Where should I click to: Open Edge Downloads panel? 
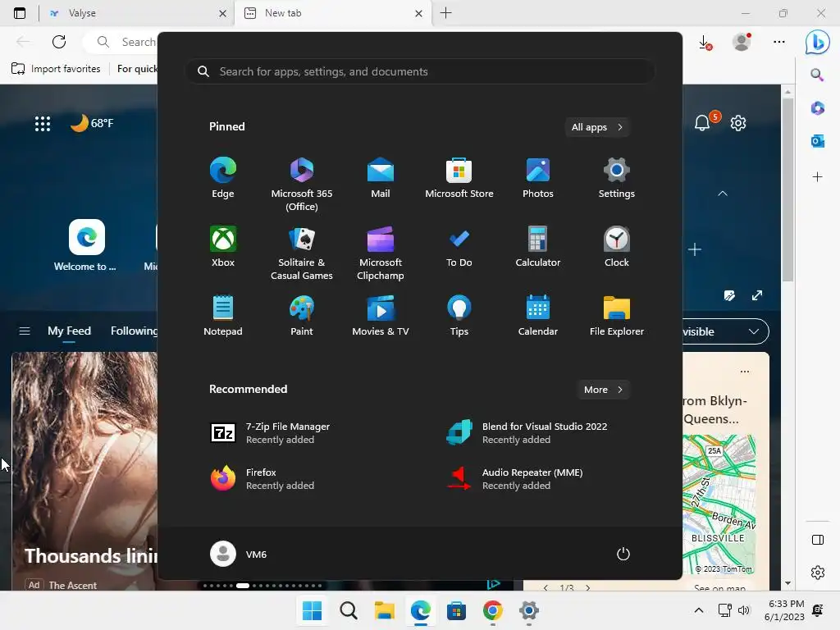coord(705,42)
